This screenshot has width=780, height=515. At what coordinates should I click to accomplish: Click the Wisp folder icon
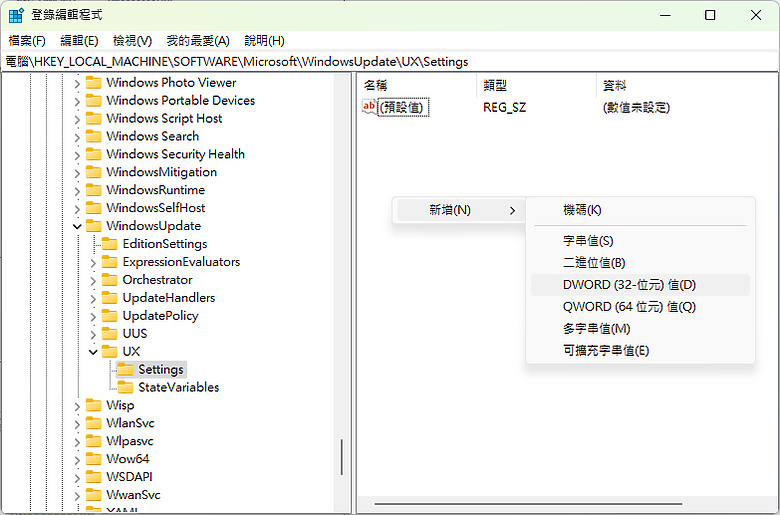click(x=94, y=405)
